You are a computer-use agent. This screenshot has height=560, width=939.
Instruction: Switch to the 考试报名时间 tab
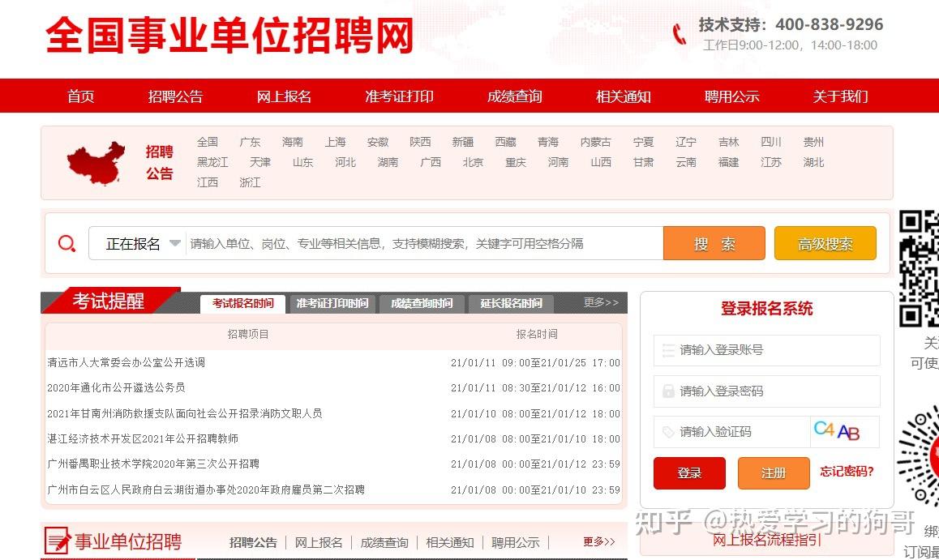[242, 303]
